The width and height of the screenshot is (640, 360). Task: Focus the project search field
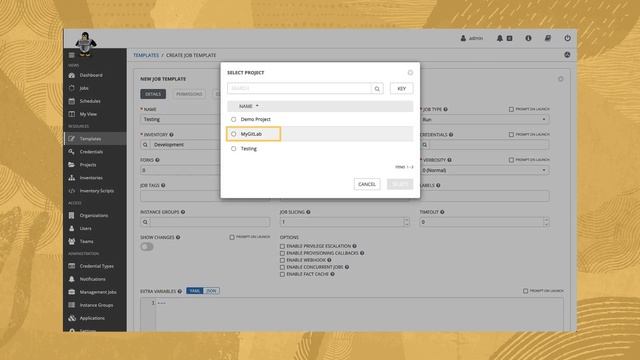299,89
